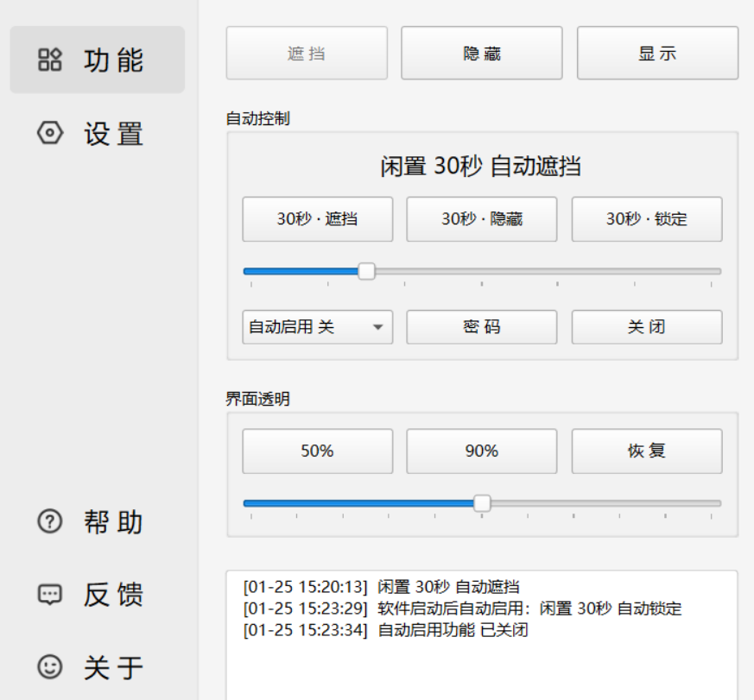The height and width of the screenshot is (700, 754).
Task: Click the 关于 smiley face icon
Action: [x=50, y=667]
